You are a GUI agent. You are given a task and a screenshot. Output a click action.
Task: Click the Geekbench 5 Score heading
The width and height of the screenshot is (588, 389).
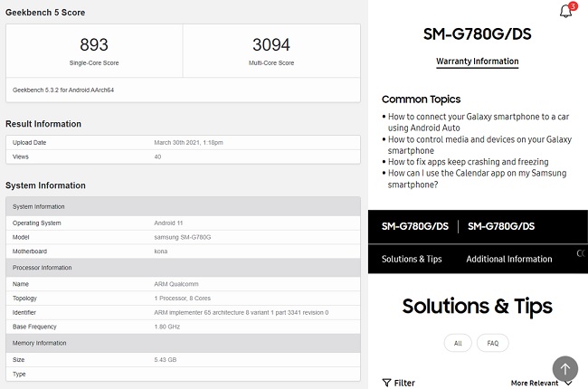coord(45,13)
